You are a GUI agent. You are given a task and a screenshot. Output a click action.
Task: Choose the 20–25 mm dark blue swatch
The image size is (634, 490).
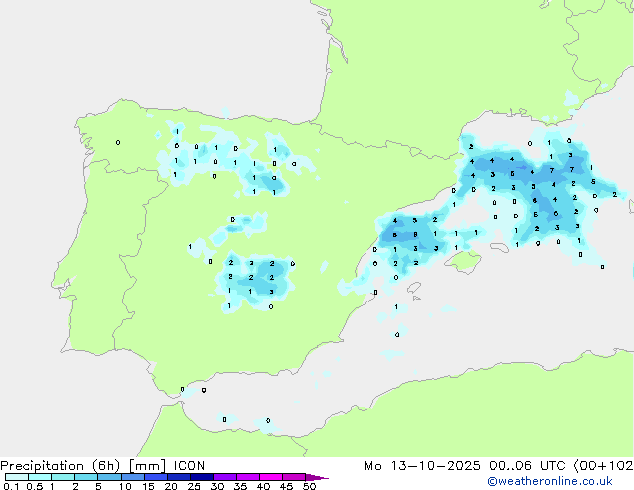pyautogui.click(x=178, y=477)
